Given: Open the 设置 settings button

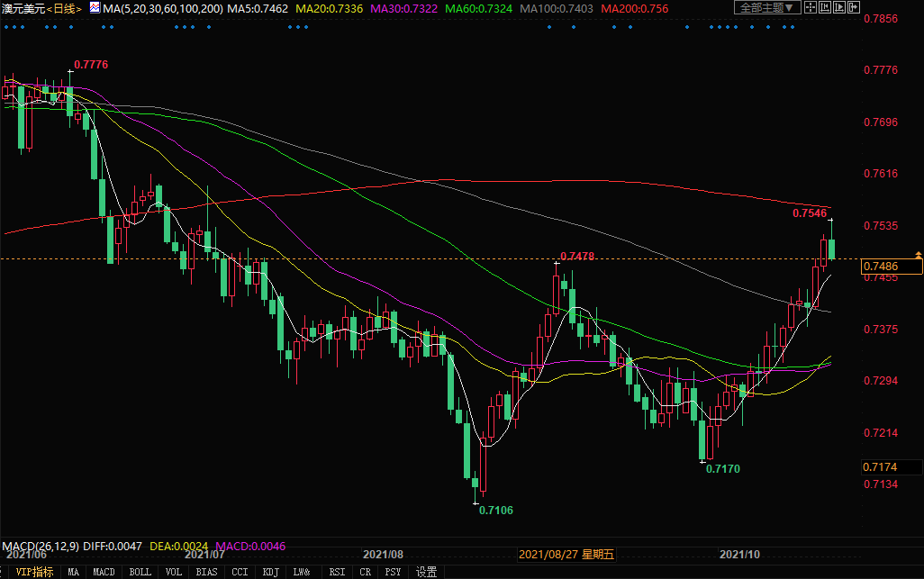Looking at the screenshot, I should pos(427,572).
